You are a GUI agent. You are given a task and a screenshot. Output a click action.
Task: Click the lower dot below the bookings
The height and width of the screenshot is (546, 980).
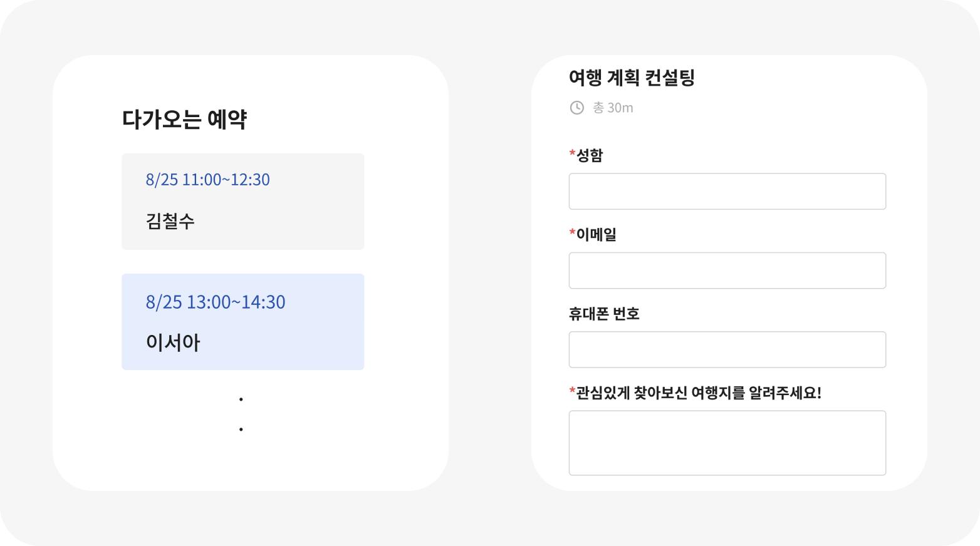click(x=241, y=429)
